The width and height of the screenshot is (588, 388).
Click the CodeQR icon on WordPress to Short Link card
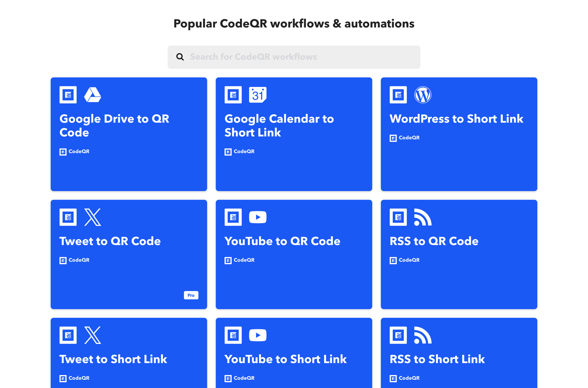[393, 138]
